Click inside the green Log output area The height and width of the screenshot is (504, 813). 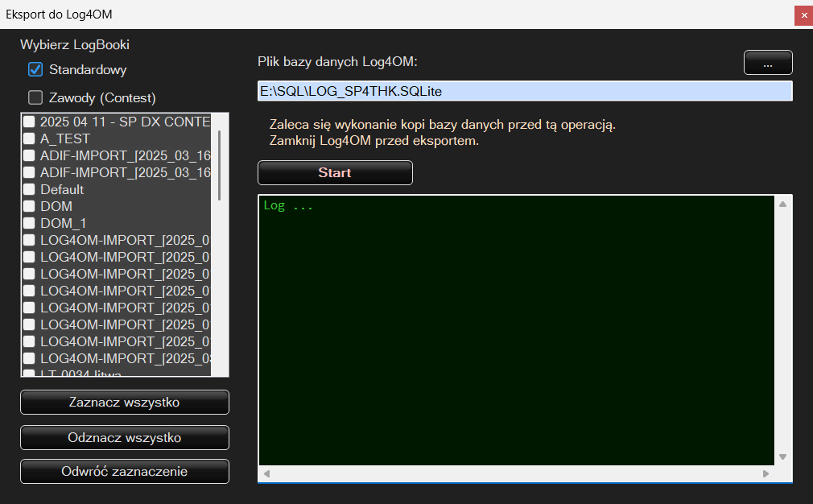[515, 330]
